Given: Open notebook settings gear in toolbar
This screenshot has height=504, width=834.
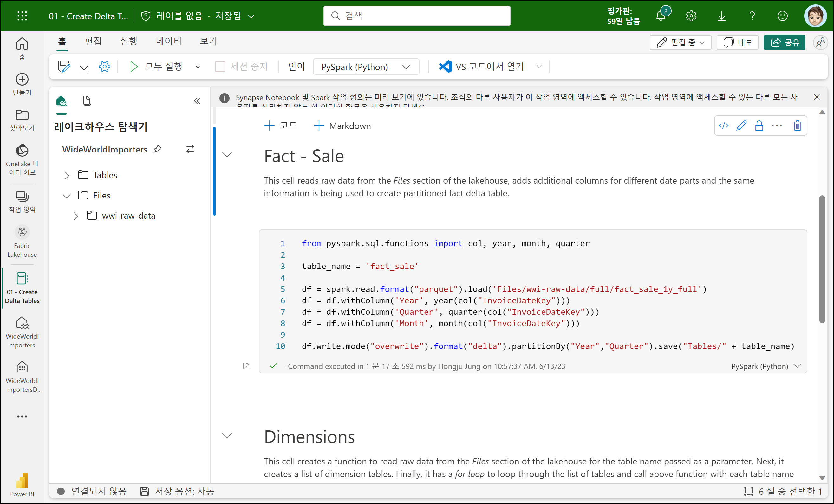Looking at the screenshot, I should [104, 67].
